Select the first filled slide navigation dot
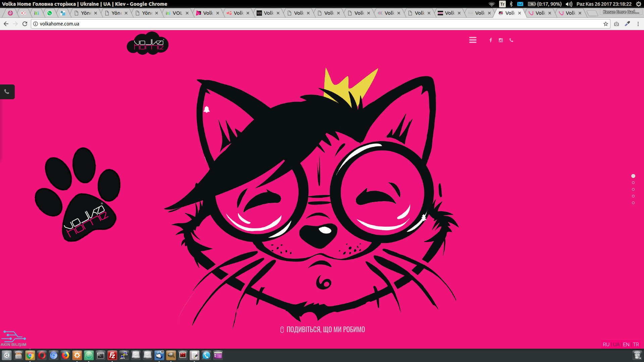The height and width of the screenshot is (362, 644). (633, 176)
